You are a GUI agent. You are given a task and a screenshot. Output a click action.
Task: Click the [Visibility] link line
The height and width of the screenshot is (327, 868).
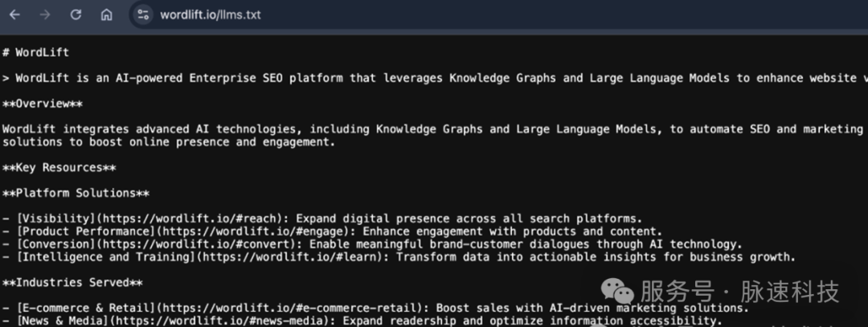(x=322, y=219)
